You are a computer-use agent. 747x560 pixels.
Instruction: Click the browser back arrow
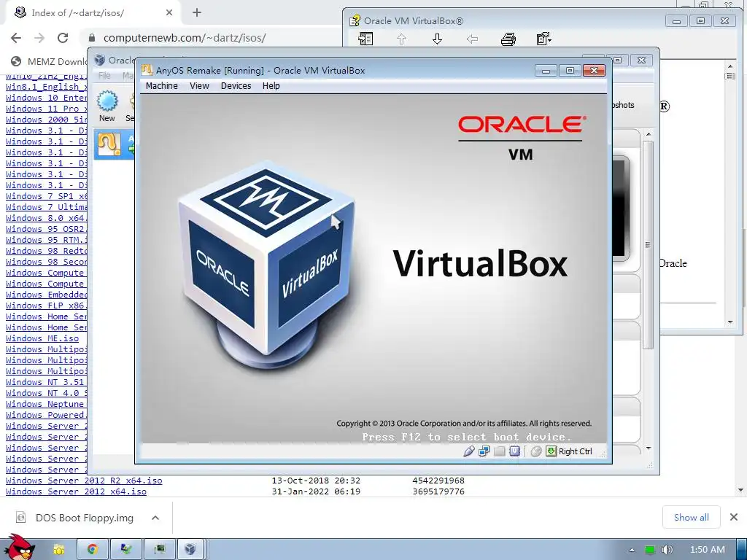point(16,38)
